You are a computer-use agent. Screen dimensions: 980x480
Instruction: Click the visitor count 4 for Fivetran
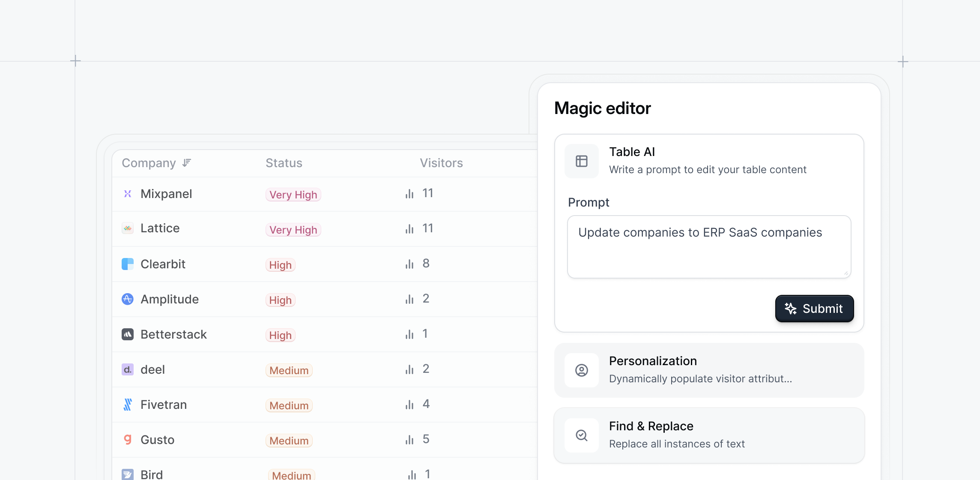pyautogui.click(x=426, y=404)
